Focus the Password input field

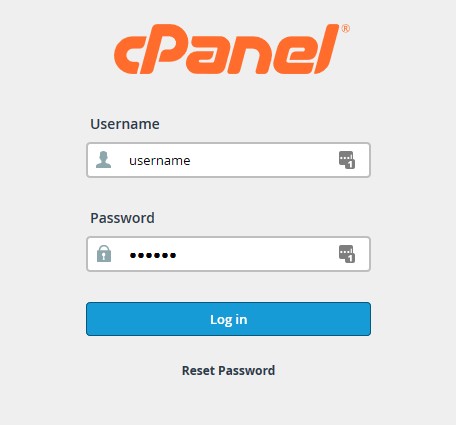(228, 254)
